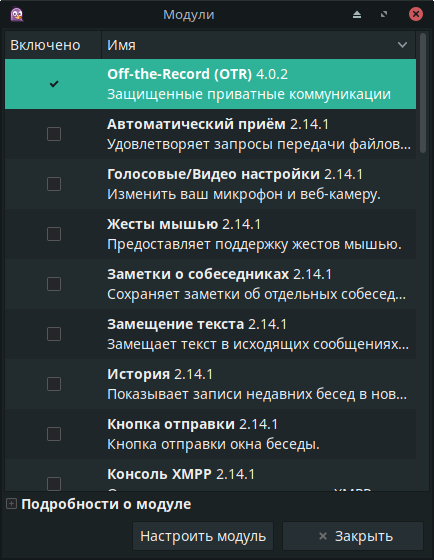Click the Pidgin app icon in title bar

point(16,15)
